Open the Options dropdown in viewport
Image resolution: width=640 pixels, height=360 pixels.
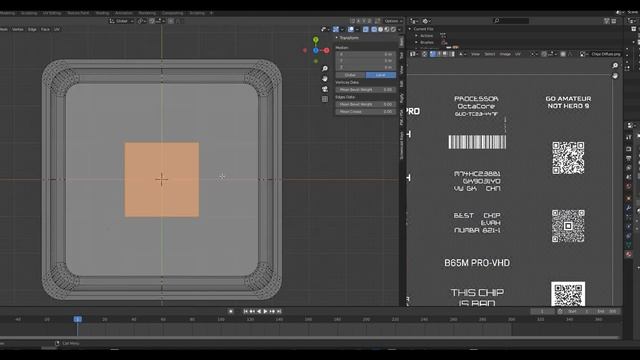393,21
